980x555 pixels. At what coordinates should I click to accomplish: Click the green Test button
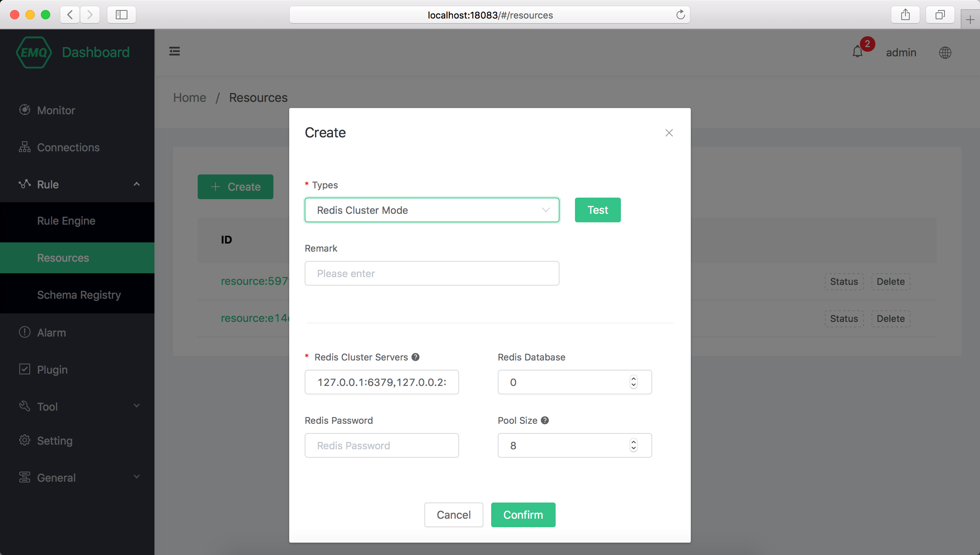[x=597, y=210]
